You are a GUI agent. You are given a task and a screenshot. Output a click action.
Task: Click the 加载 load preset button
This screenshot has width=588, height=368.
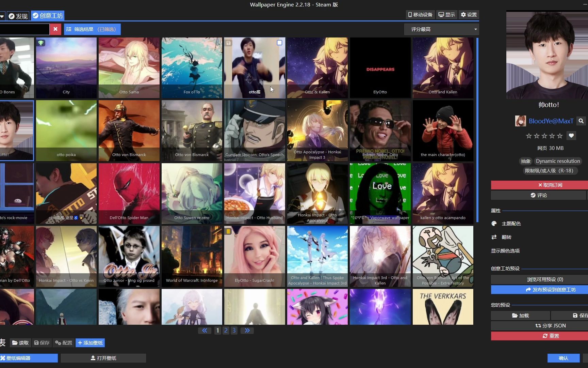(x=520, y=316)
